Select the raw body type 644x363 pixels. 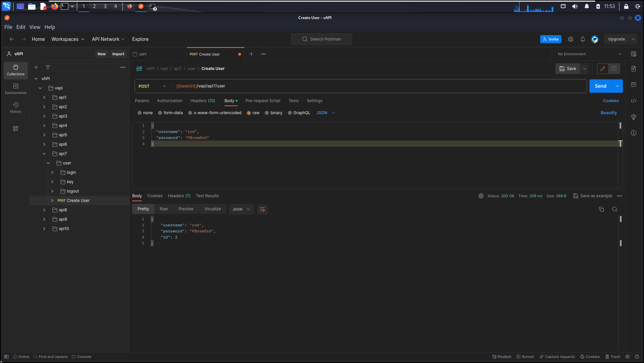coord(249,113)
